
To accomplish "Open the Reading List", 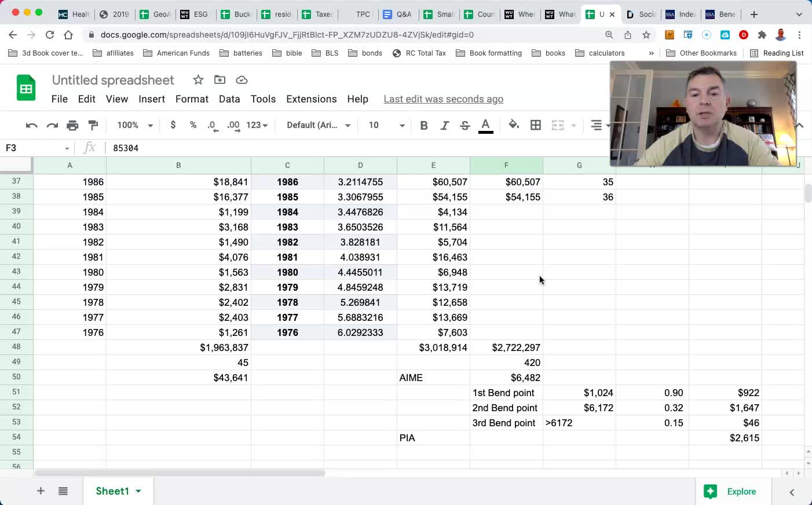I will pos(777,53).
